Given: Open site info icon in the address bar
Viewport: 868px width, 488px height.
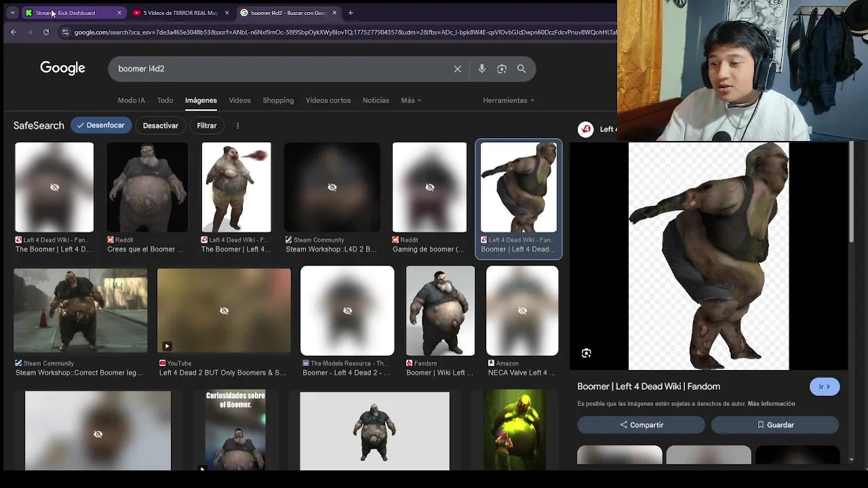Looking at the screenshot, I should 65,32.
